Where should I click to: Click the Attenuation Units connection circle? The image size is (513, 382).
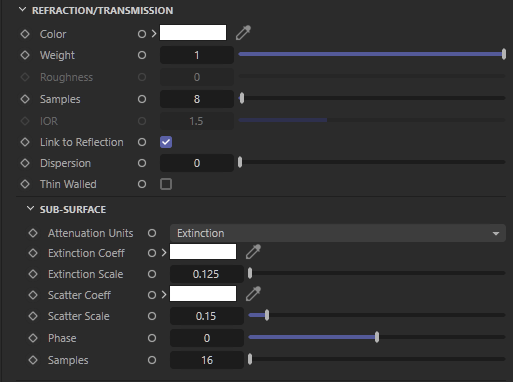152,233
